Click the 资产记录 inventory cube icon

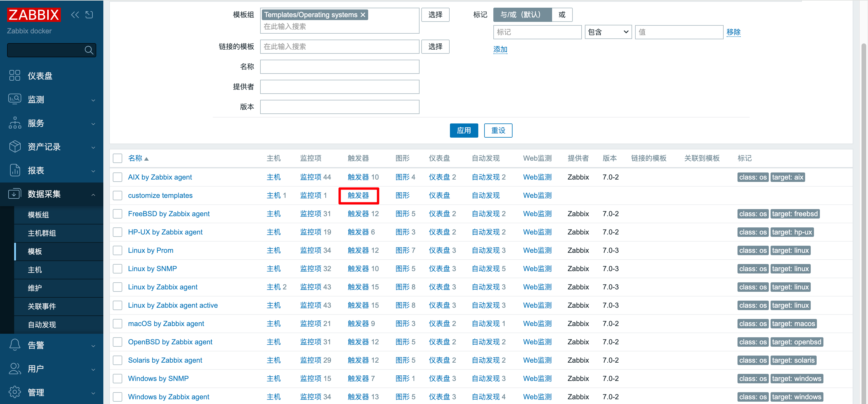14,146
